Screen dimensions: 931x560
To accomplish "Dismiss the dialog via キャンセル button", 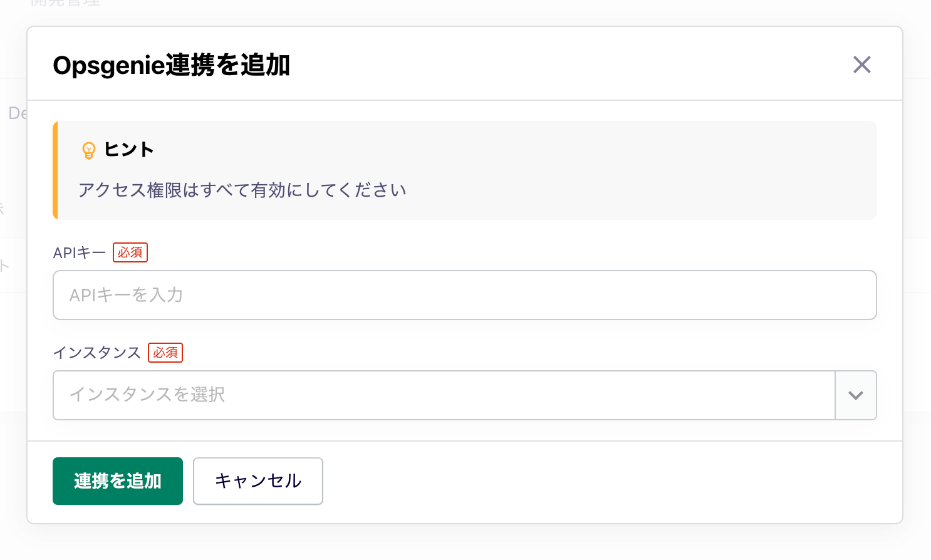I will point(258,481).
